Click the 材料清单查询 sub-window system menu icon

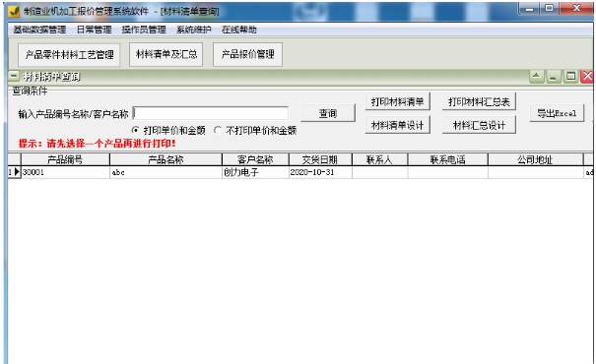[14, 77]
